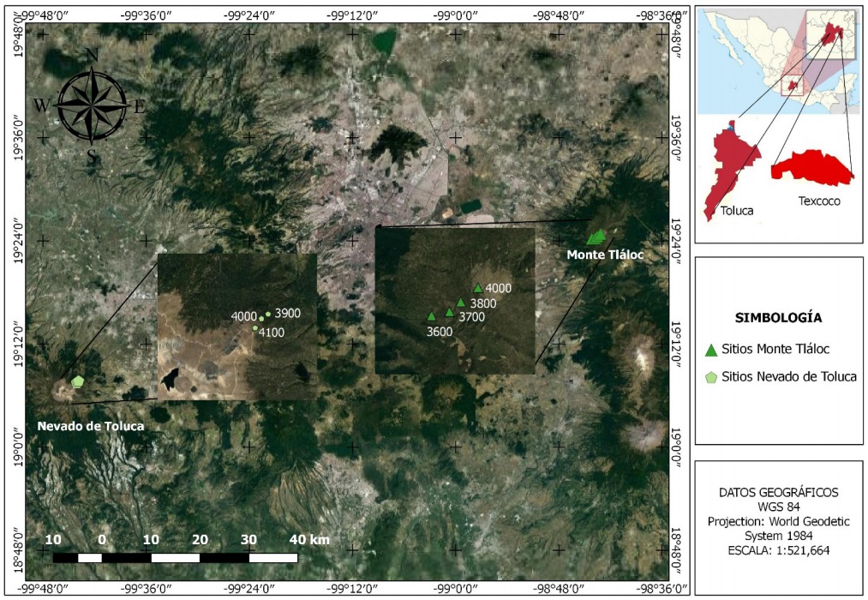The height and width of the screenshot is (600, 868).
Task: Click the "Sitios Monte Tláloc" legend text
Action: tap(776, 350)
